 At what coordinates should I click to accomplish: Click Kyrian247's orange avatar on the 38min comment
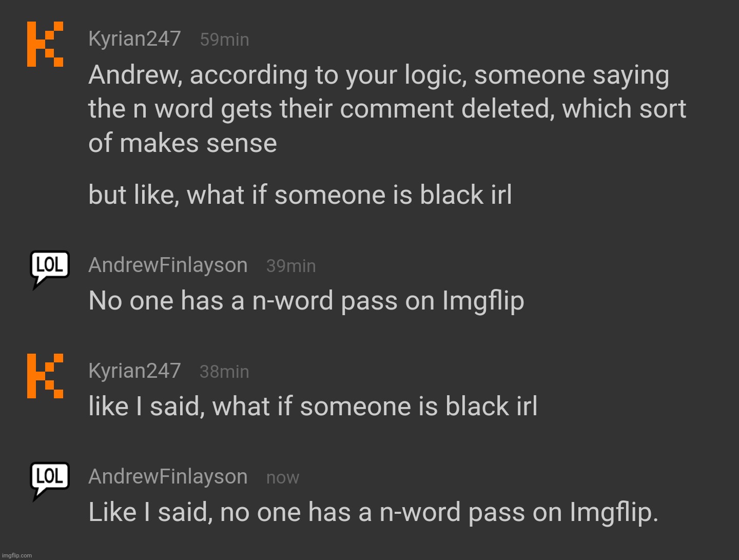tap(45, 376)
